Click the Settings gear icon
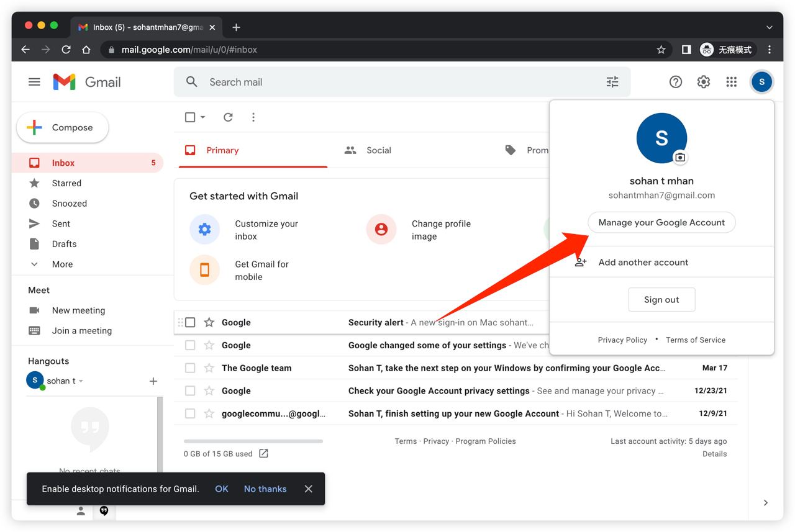 coord(703,82)
